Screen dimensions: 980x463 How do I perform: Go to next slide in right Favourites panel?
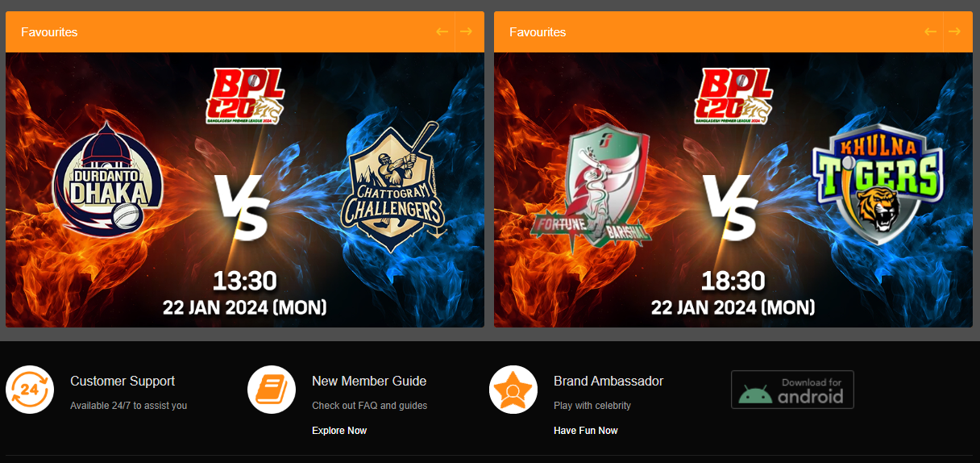pyautogui.click(x=954, y=31)
